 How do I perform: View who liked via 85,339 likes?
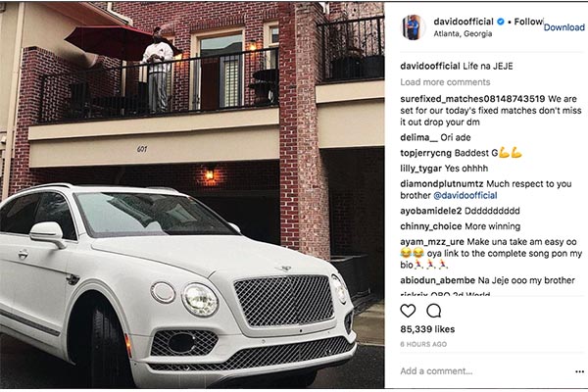[x=427, y=329]
